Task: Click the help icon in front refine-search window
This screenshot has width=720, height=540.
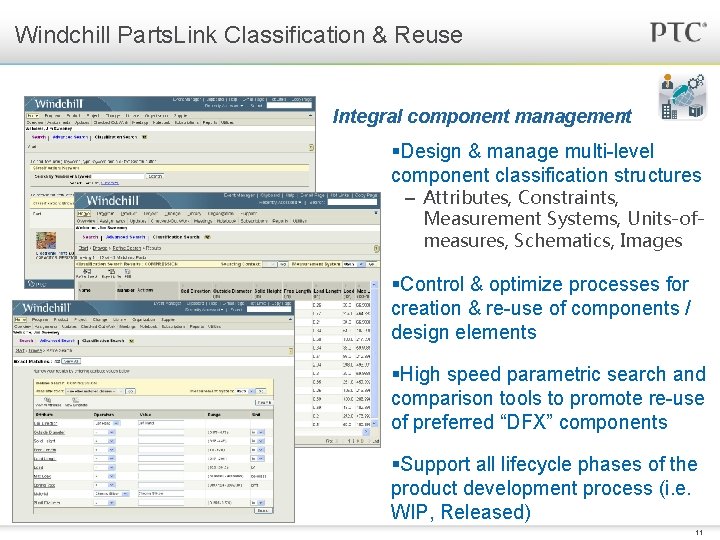Action: [x=291, y=351]
